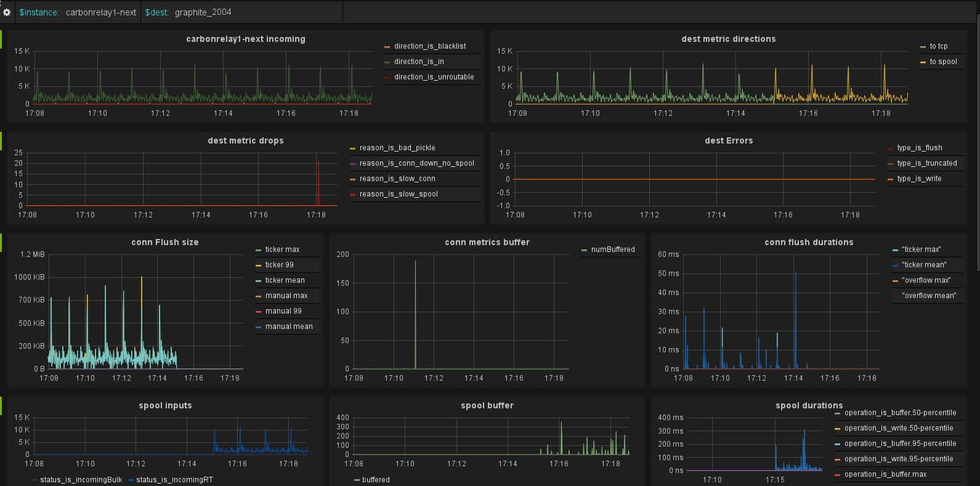Screen dimensions: 980x486
Task: Toggle the direction_is_blacklist legend series
Action: [430, 46]
